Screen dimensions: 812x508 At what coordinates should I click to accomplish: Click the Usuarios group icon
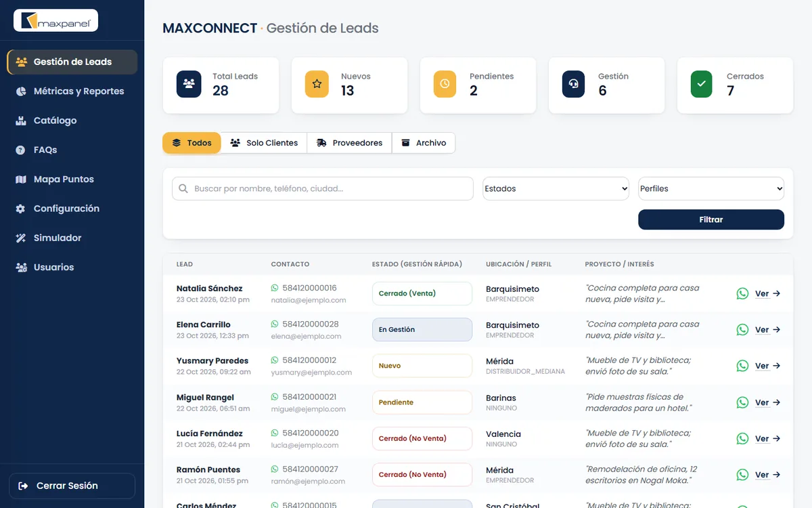(x=21, y=268)
